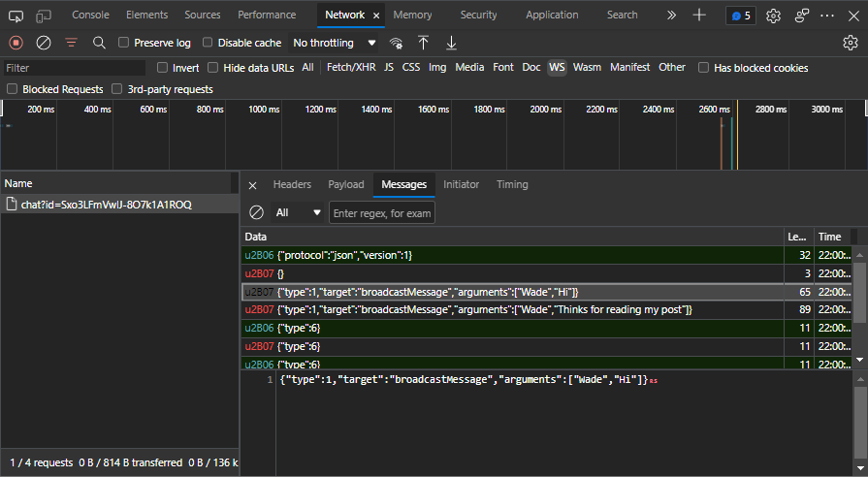
Task: Clear the network log
Action: click(x=44, y=43)
